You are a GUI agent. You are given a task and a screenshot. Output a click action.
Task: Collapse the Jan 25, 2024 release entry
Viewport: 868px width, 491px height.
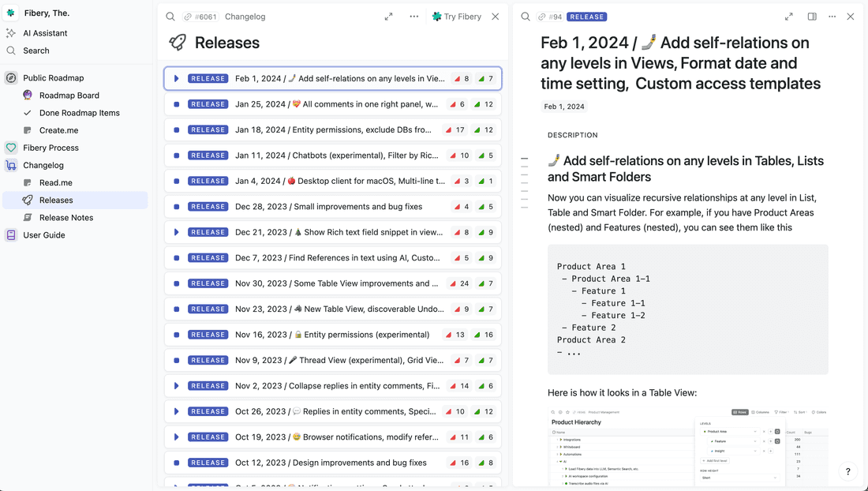tap(176, 104)
